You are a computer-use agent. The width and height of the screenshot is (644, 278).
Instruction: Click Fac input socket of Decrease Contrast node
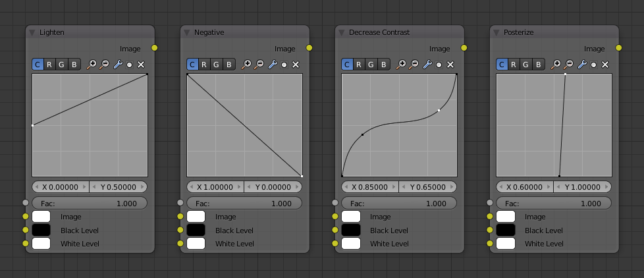click(335, 202)
